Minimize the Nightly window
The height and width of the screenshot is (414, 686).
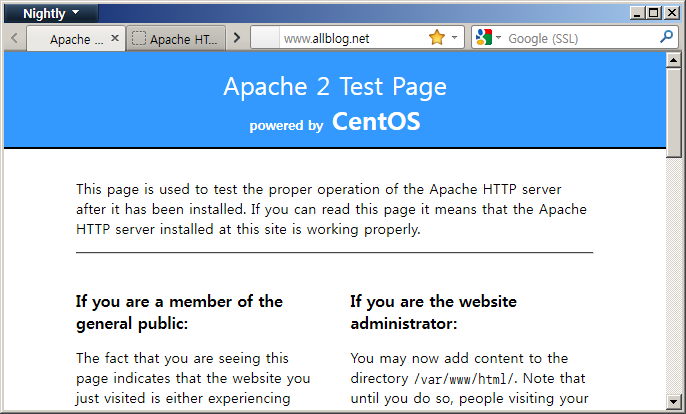[x=637, y=13]
